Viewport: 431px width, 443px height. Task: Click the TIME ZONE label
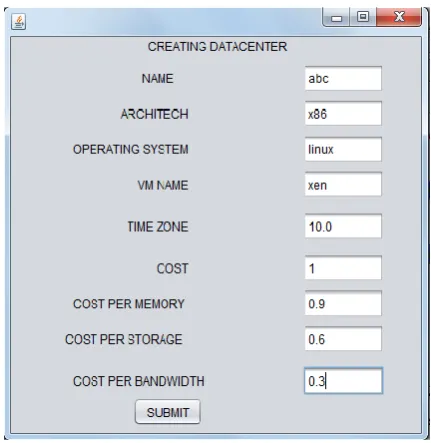tap(158, 227)
